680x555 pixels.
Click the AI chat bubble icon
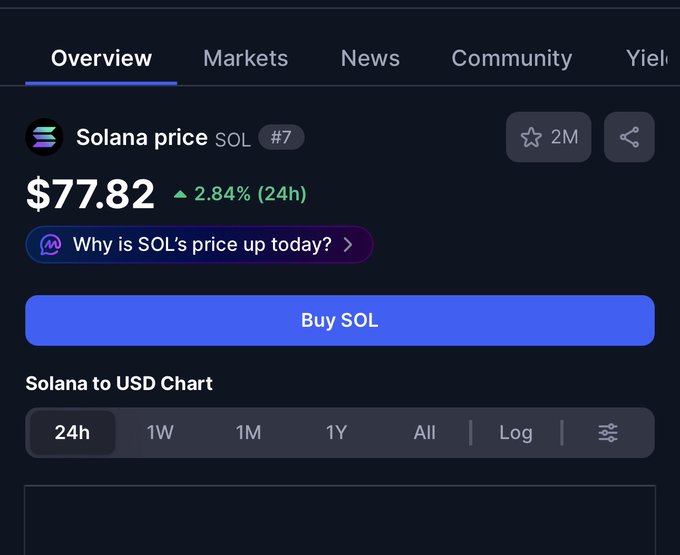pos(51,245)
